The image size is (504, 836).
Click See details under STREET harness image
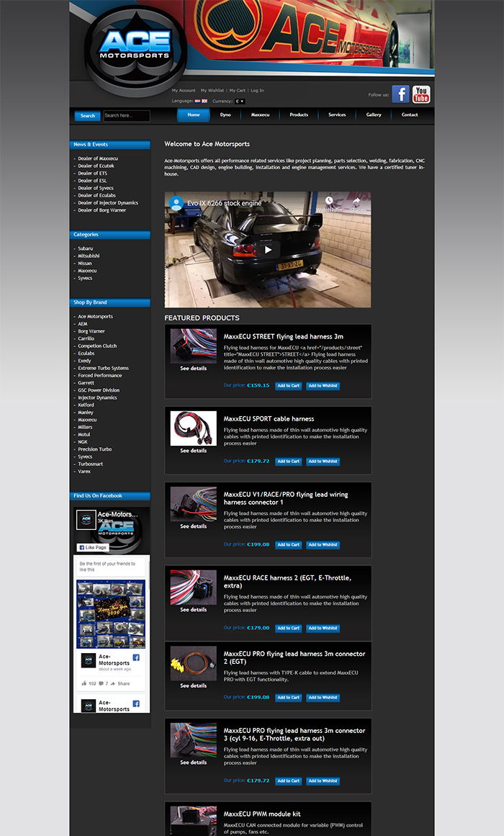tap(193, 369)
